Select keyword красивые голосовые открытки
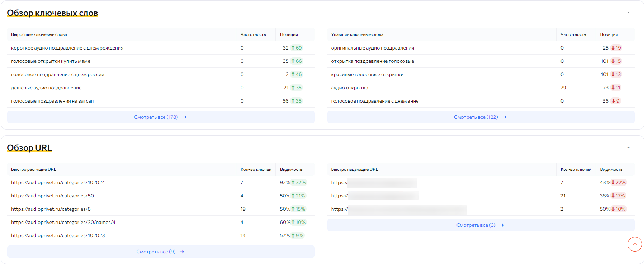The height and width of the screenshot is (267, 644). tap(367, 74)
